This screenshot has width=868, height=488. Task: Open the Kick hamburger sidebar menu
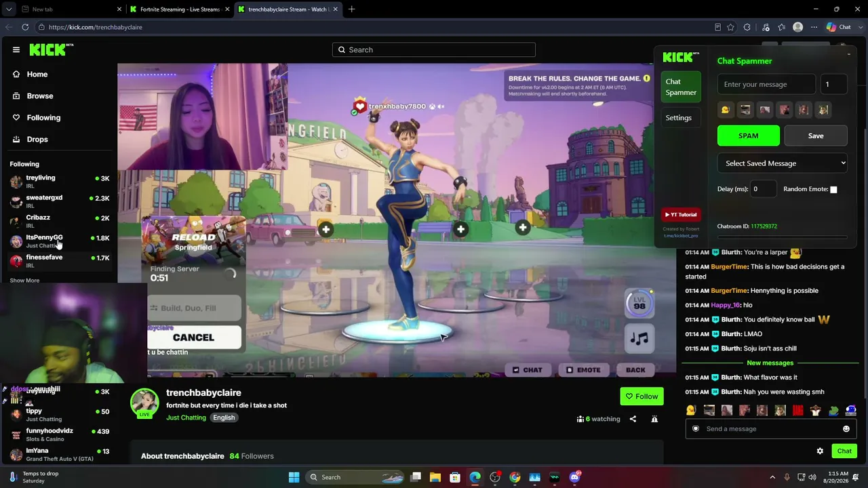point(16,49)
